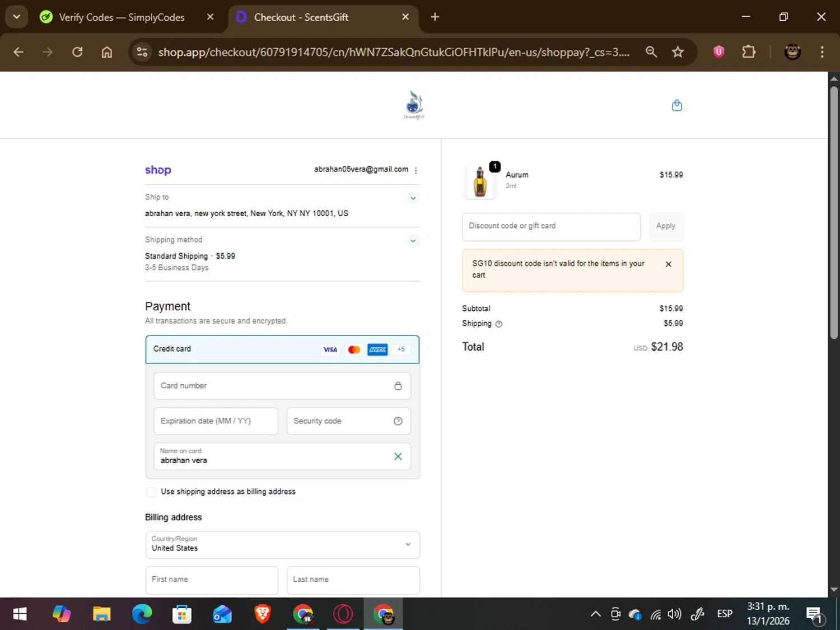
Task: Open the tab search dropdown
Action: coord(17,17)
